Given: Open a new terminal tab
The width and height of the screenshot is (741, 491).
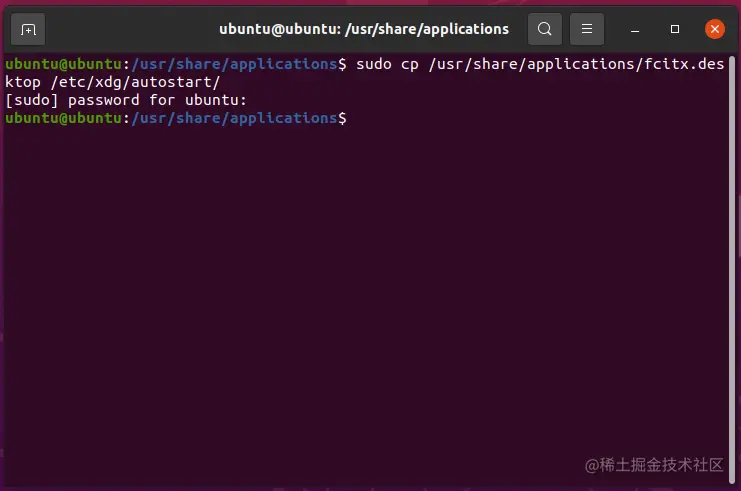Looking at the screenshot, I should [x=28, y=29].
